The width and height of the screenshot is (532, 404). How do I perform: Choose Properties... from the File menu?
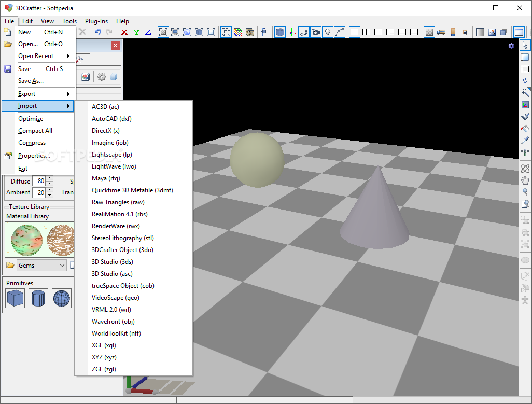[x=38, y=156]
